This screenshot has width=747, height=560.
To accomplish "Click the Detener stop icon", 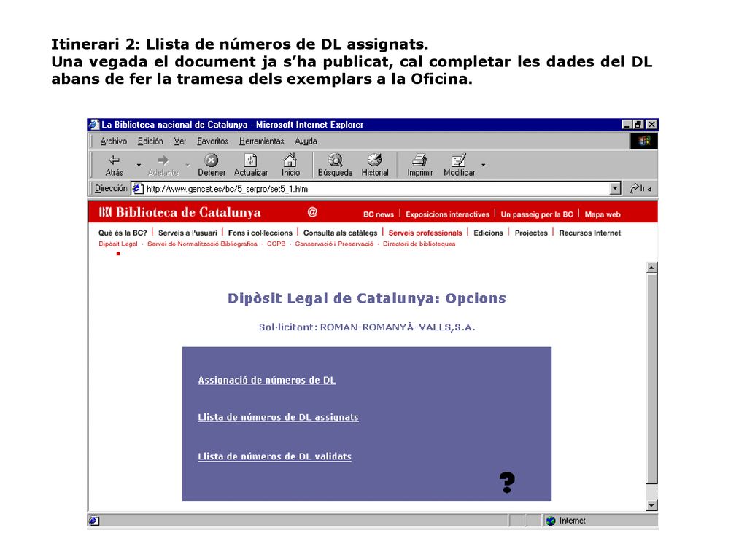I will click(211, 160).
